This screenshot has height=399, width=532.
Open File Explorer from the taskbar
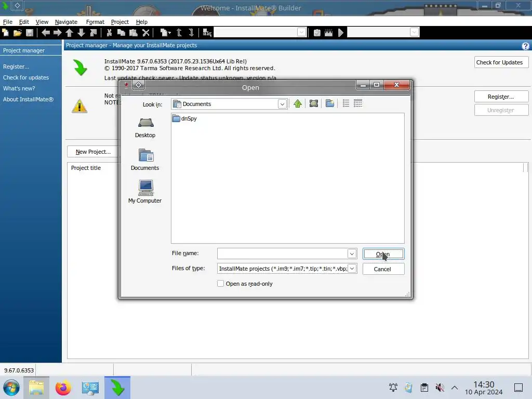(36, 388)
